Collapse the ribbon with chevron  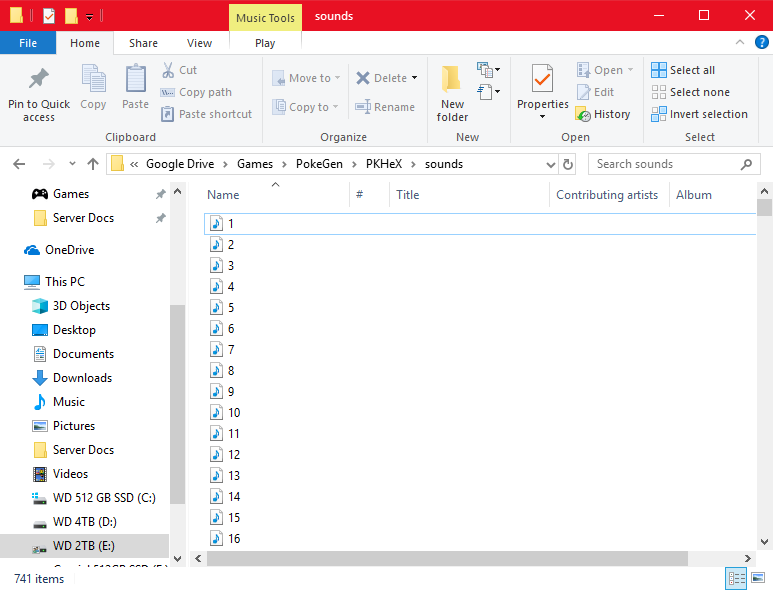pos(740,42)
